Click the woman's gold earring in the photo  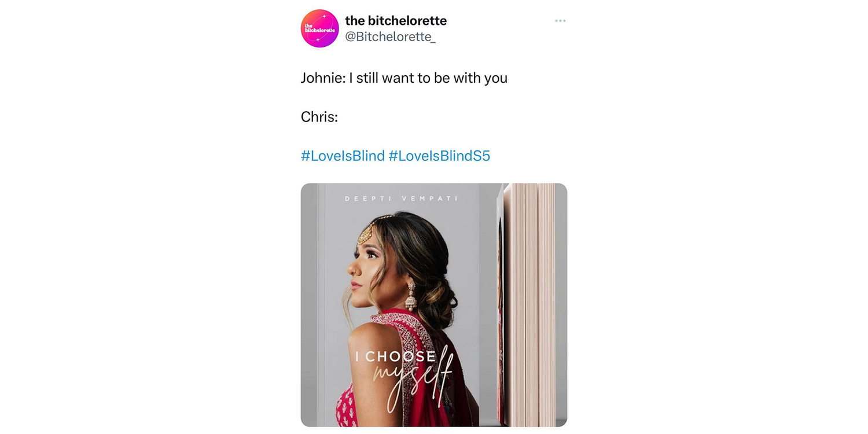411,296
